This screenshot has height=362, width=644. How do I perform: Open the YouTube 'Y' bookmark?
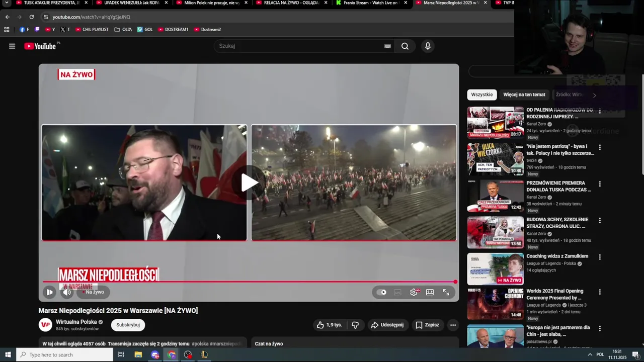[x=50, y=30]
